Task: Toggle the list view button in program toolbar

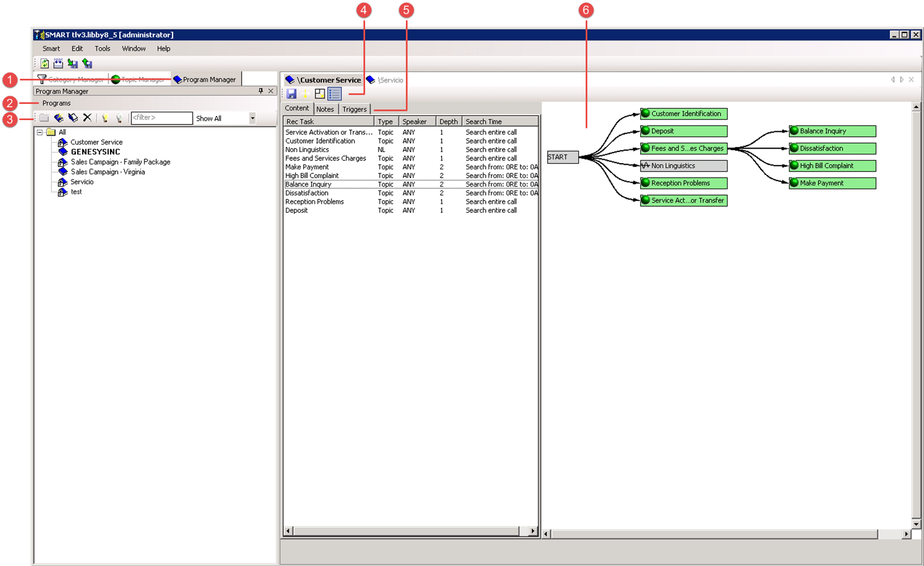Action: point(334,94)
